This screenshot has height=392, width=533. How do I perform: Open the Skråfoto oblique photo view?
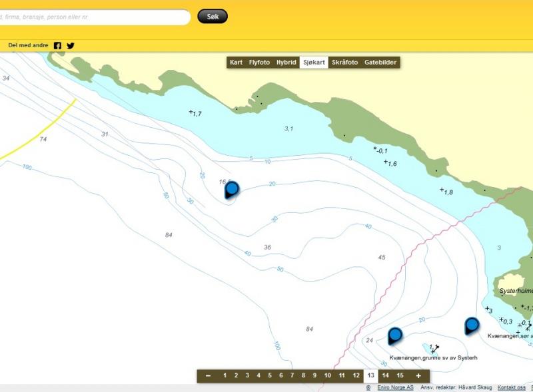pyautogui.click(x=344, y=63)
